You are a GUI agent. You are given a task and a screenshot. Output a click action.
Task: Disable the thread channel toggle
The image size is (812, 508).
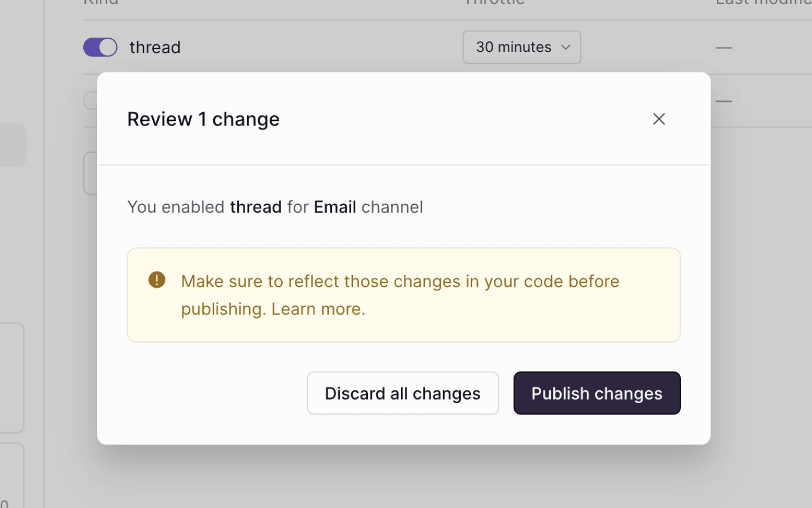pos(100,47)
